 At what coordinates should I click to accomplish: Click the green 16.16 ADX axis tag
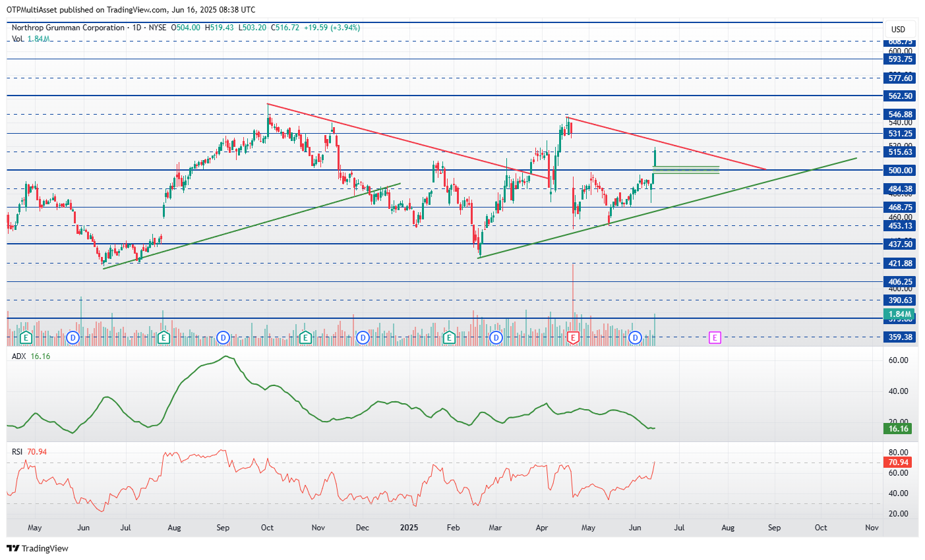(x=899, y=429)
